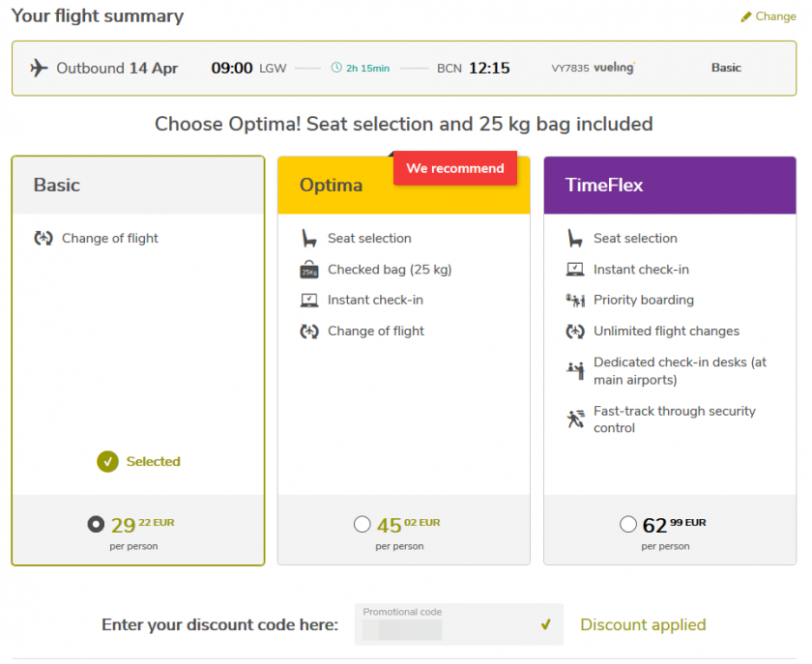812x664 pixels.
Task: Click the Discount applied link
Action: point(643,625)
